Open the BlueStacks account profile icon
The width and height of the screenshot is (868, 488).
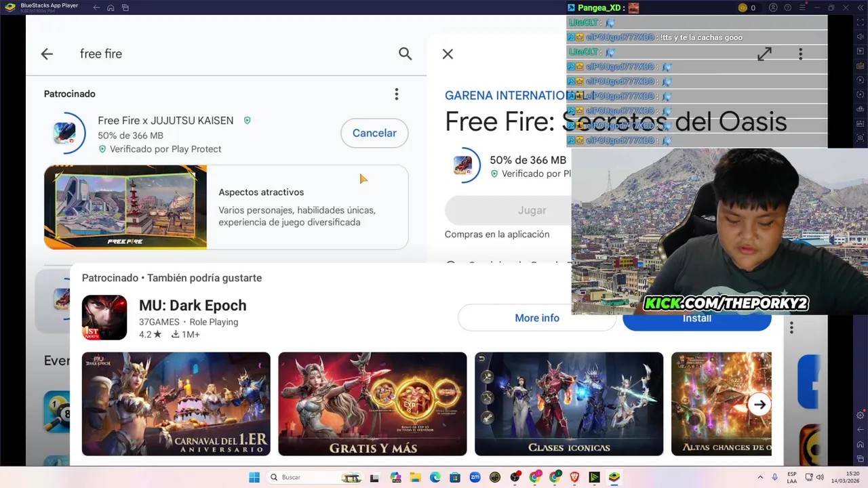[772, 7]
